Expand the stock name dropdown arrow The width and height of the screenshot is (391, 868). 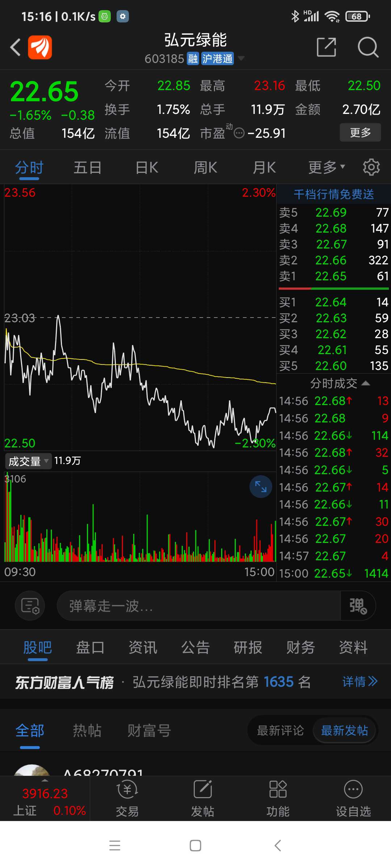(x=241, y=58)
